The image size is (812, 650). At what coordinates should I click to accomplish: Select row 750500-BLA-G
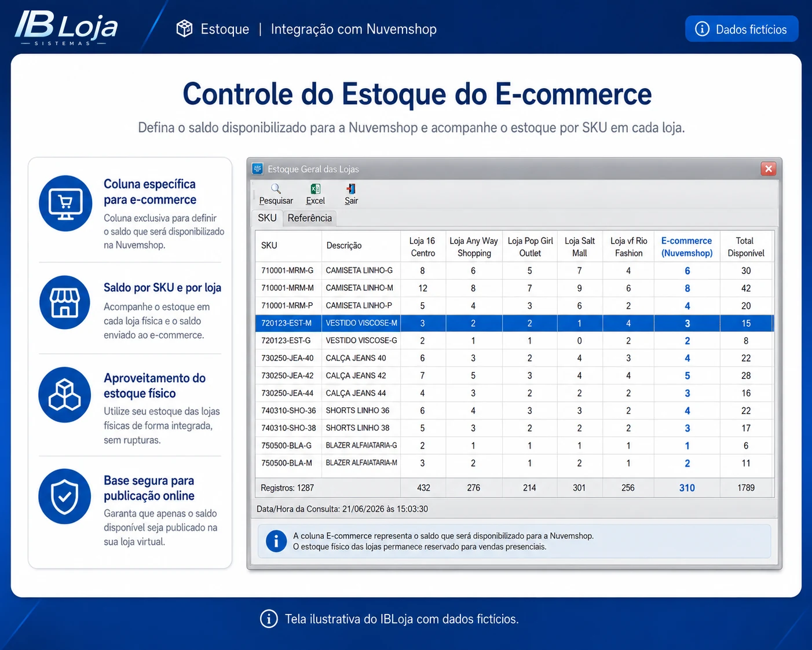click(x=514, y=445)
